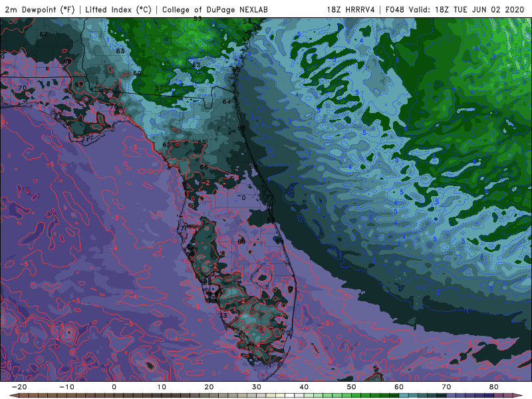This screenshot has width=532, height=399.
Task: Click the "18Z TUE JUN 02 2020" valid time
Action: [479, 9]
